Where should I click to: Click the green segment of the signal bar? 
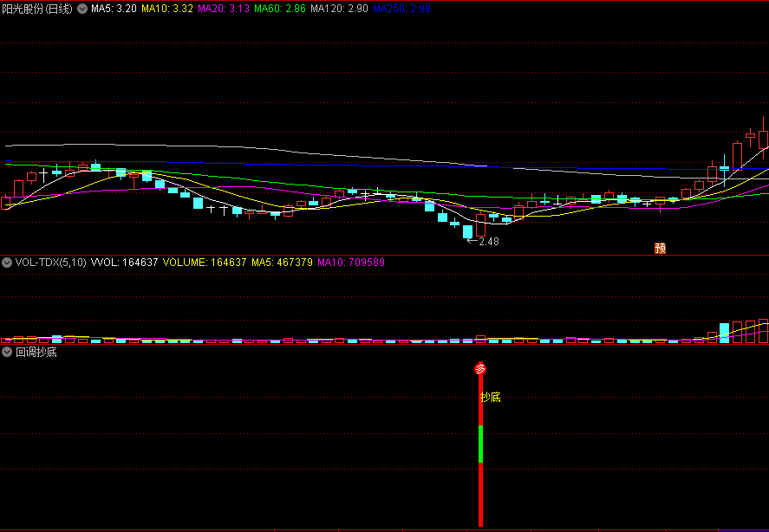[x=480, y=444]
